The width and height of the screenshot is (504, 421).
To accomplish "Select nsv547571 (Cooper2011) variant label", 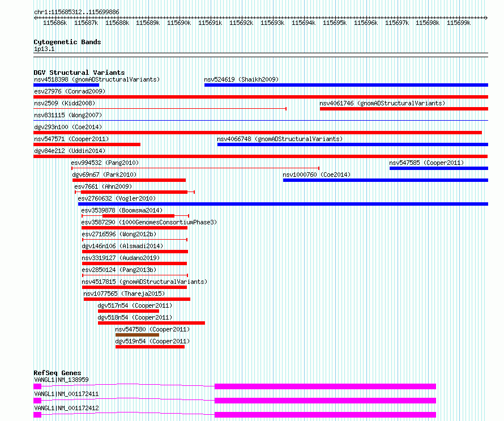I will click(71, 139).
